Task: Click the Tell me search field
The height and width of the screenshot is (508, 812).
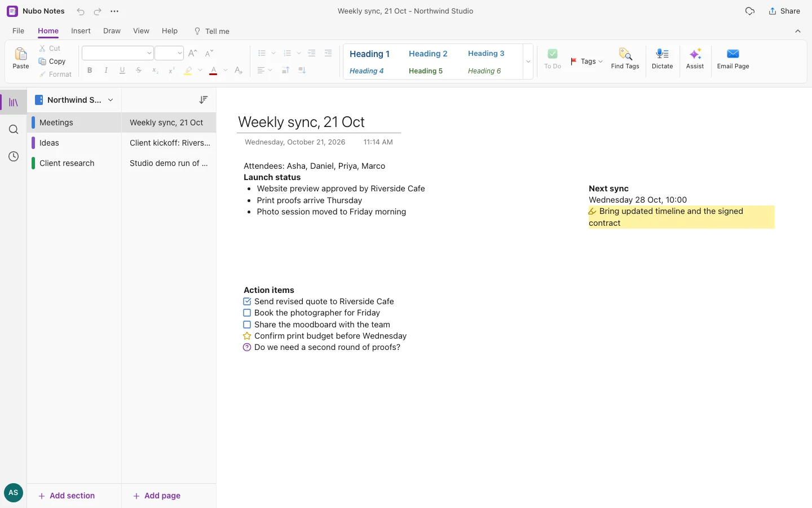Action: 212,31
